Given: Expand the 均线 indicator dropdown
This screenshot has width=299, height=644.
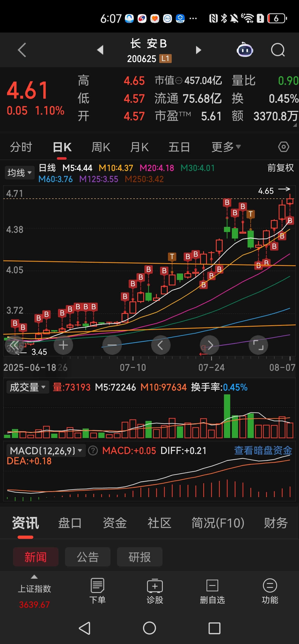Looking at the screenshot, I should (19, 173).
